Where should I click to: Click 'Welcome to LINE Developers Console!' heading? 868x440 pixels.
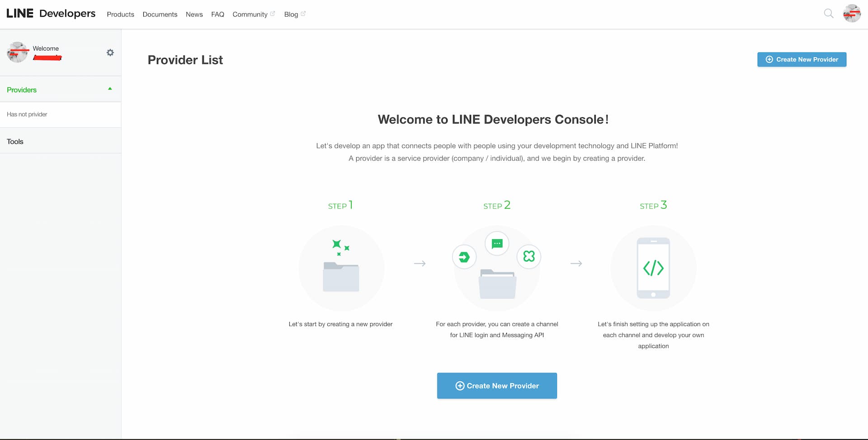493,119
